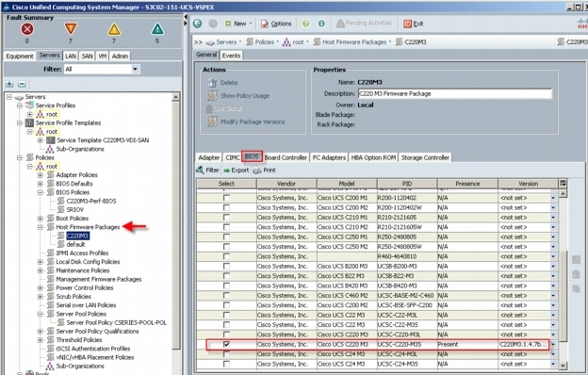Click the warning faults teal triangle icon

click(157, 29)
